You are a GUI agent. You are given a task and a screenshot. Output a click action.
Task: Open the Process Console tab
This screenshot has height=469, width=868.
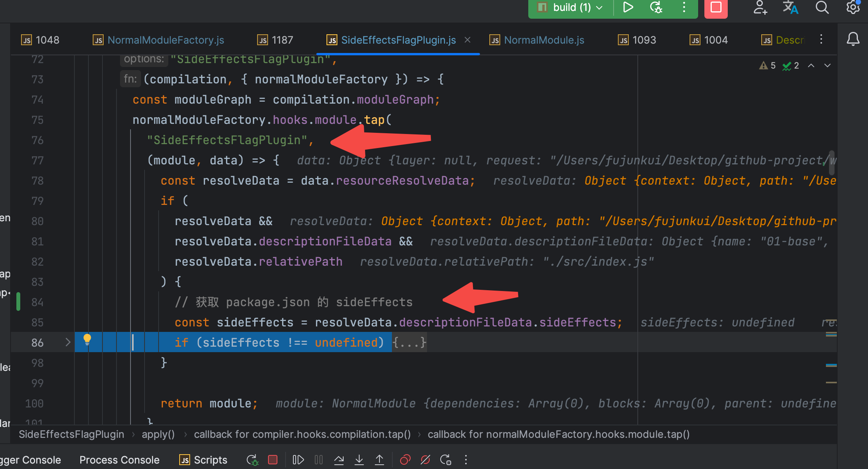click(x=119, y=460)
